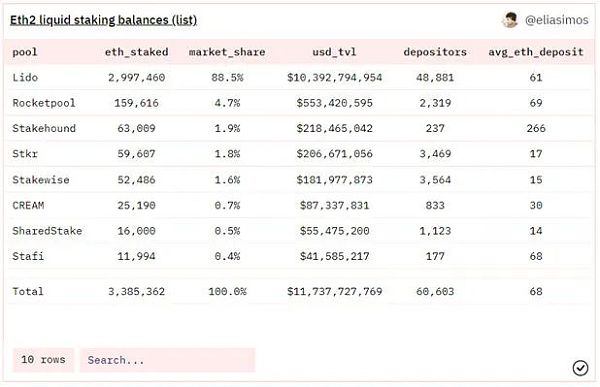Image resolution: width=600 pixels, height=387 pixels.
Task: Focus the Search... input field
Action: click(167, 360)
